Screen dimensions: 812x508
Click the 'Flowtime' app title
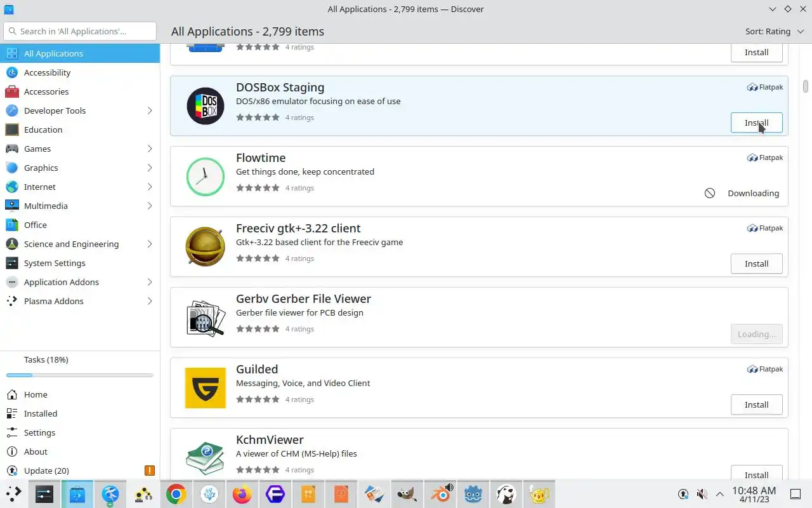[261, 157]
